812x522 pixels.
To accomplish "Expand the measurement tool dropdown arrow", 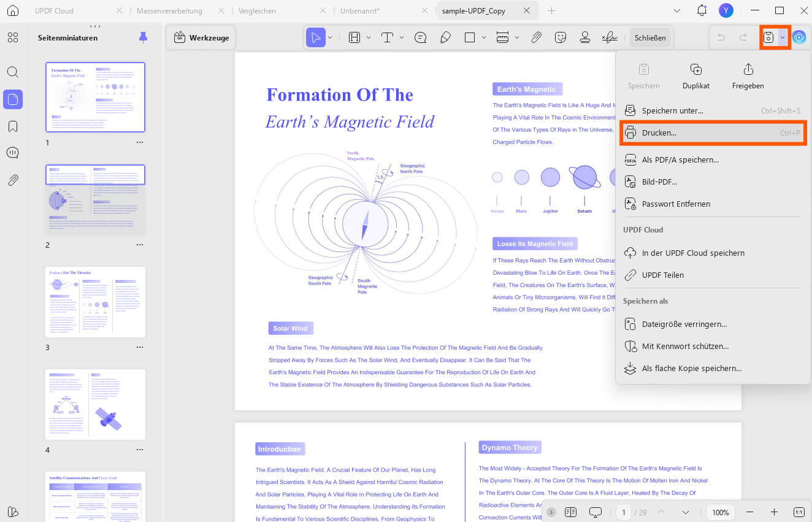I will [x=517, y=37].
